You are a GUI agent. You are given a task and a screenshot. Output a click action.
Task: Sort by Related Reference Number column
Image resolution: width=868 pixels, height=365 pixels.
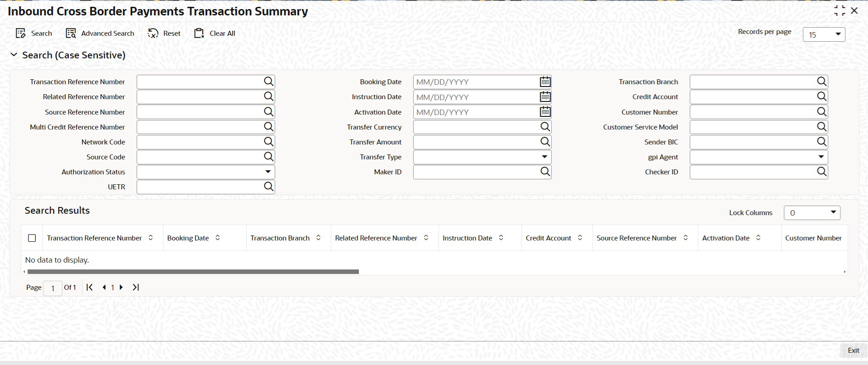tap(426, 238)
